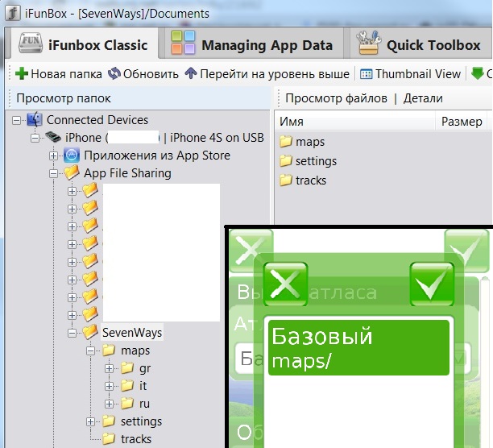Click the Обновить refresh icon
Image resolution: width=493 pixels, height=448 pixels.
point(114,74)
